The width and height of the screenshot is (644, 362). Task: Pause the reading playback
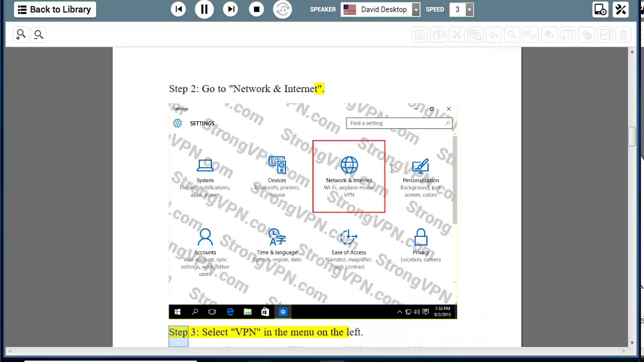[204, 9]
